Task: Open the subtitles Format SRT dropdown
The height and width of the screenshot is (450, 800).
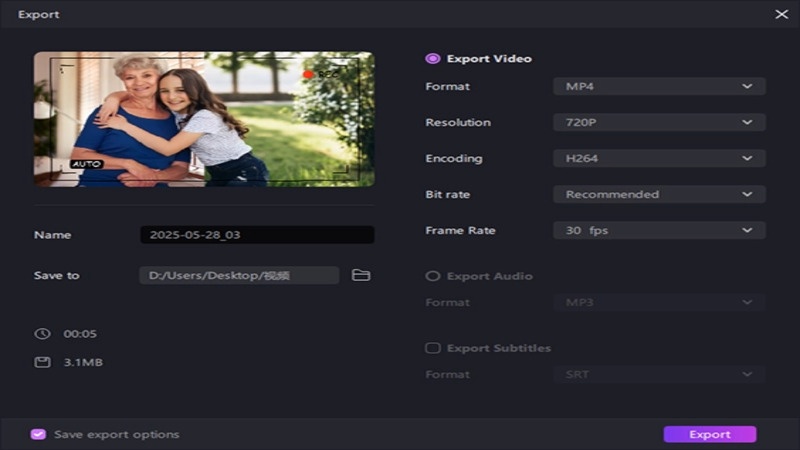Action: pyautogui.click(x=659, y=374)
